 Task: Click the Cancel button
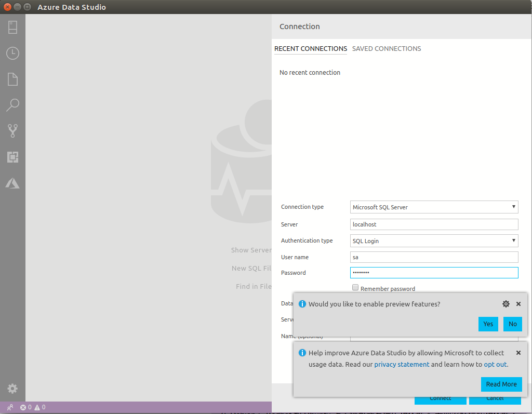tap(495, 400)
